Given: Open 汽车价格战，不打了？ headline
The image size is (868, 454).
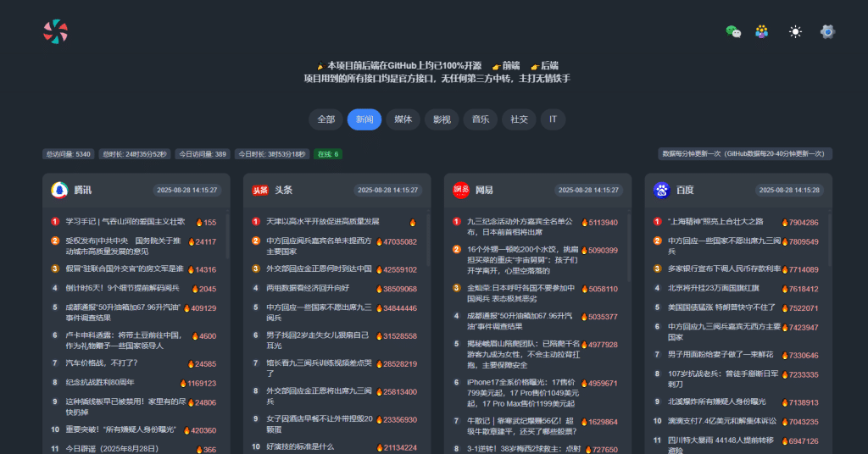Looking at the screenshot, I should point(102,363).
